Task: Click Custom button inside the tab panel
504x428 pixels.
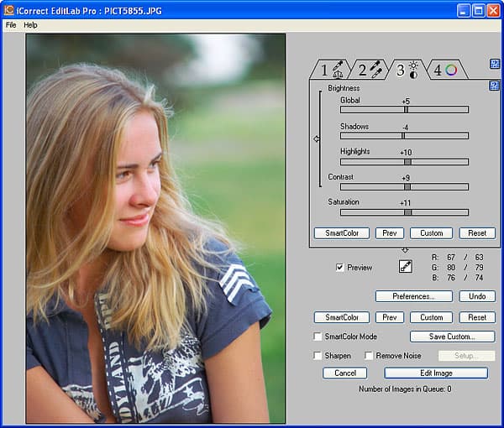Action: [432, 233]
